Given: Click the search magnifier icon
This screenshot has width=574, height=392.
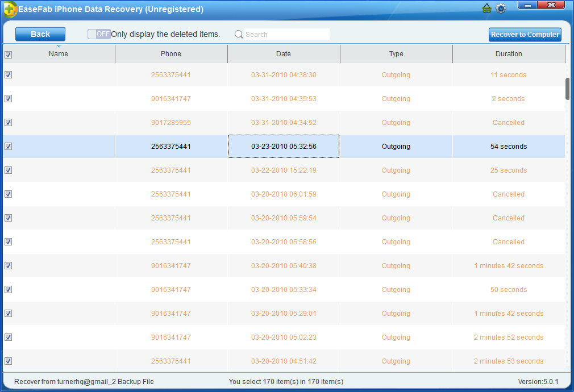Looking at the screenshot, I should point(239,35).
